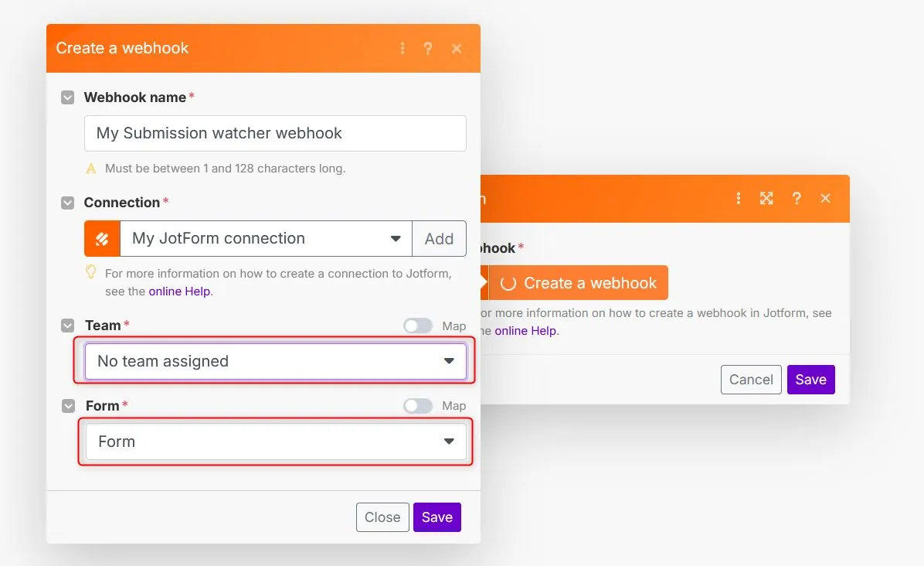Image resolution: width=924 pixels, height=566 pixels.
Task: Close the back module window with X
Action: 826,198
